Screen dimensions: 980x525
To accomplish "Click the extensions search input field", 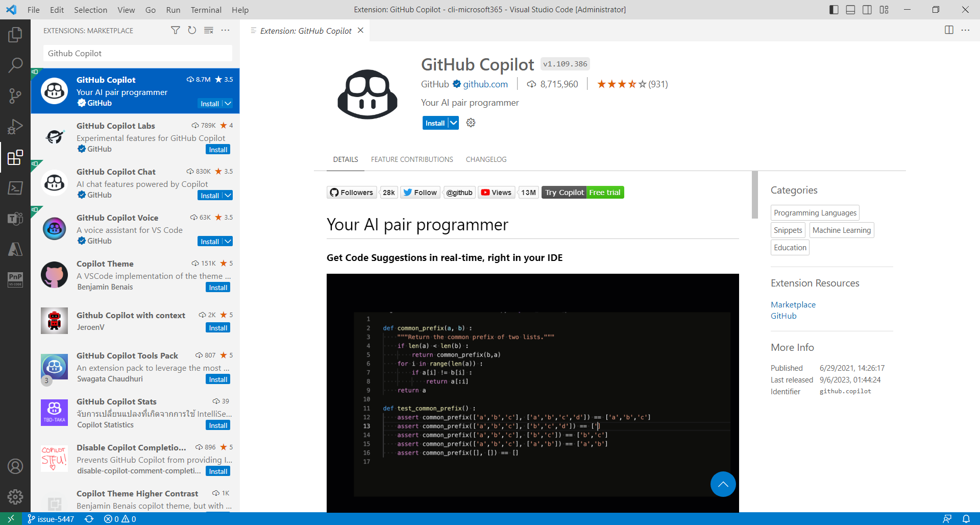I will pyautogui.click(x=138, y=53).
